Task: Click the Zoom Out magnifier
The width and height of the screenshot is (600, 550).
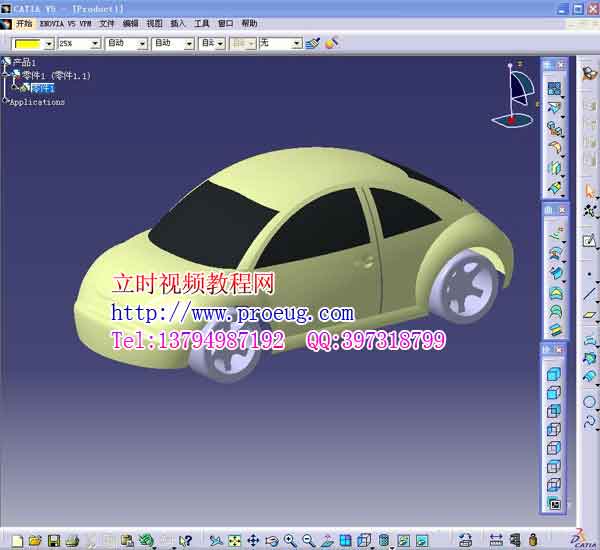Action: (x=309, y=540)
